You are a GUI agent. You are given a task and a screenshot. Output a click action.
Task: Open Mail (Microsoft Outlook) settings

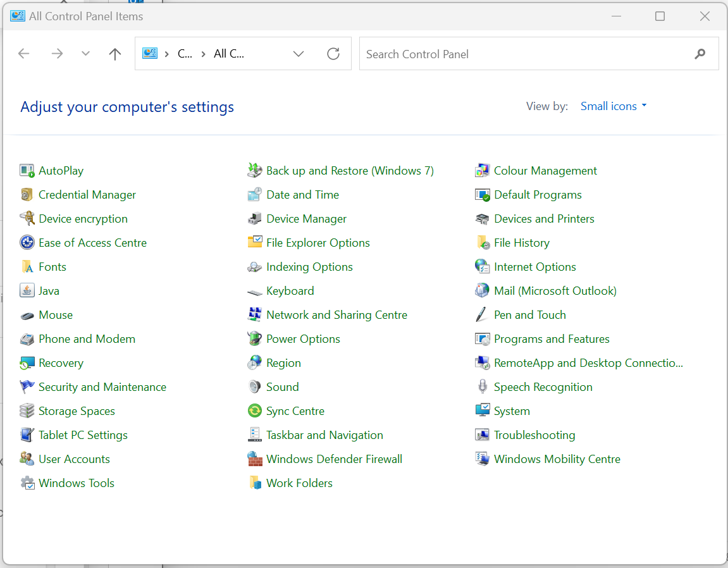pyautogui.click(x=555, y=291)
